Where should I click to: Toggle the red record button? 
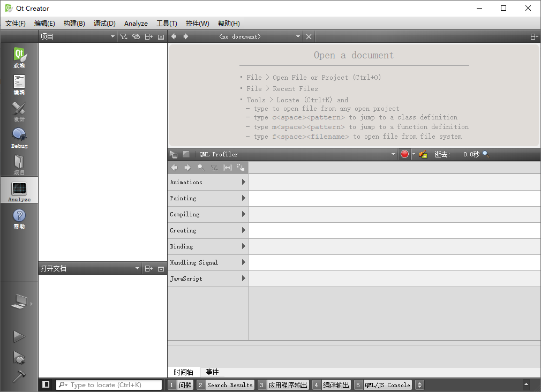pos(405,154)
